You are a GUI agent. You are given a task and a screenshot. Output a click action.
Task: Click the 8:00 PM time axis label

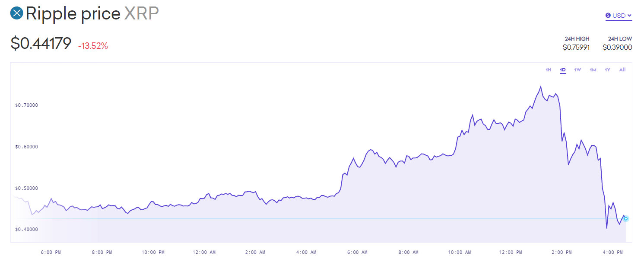coord(102,252)
